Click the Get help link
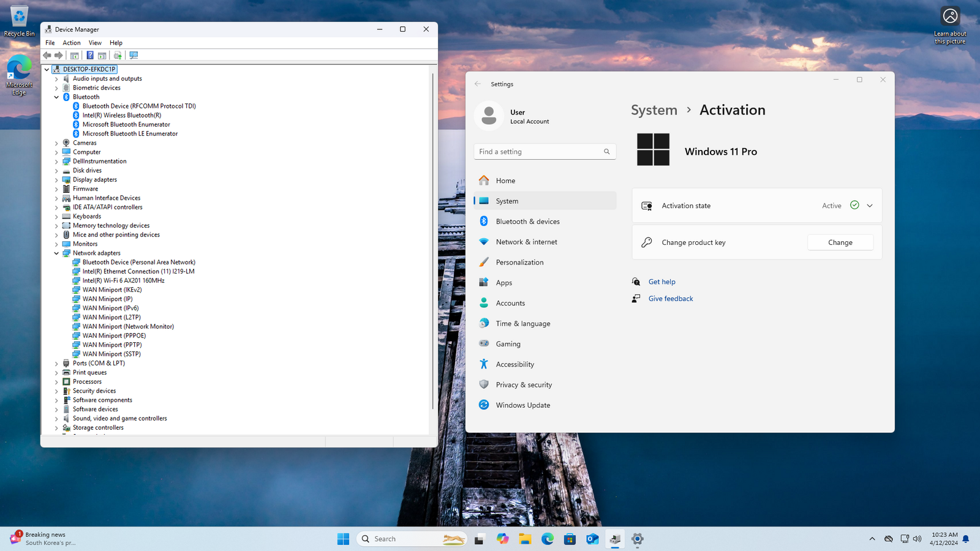Image resolution: width=980 pixels, height=551 pixels. pos(661,282)
